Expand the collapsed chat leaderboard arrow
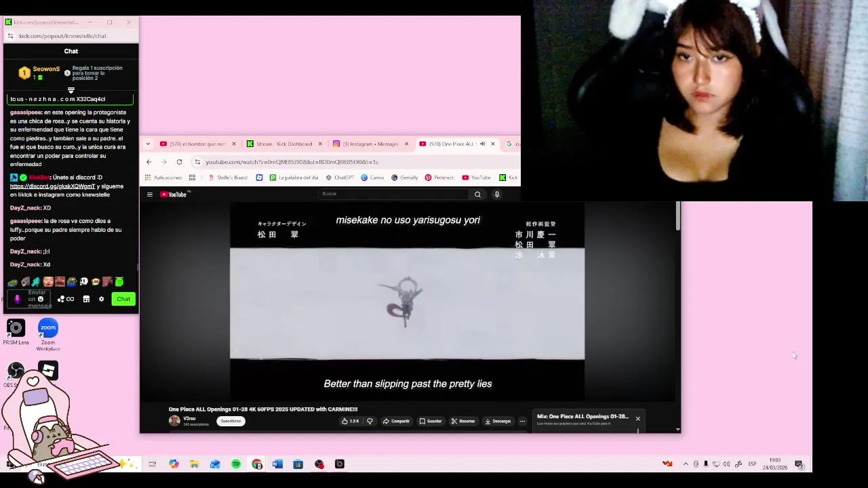The image size is (868, 488). click(71, 90)
